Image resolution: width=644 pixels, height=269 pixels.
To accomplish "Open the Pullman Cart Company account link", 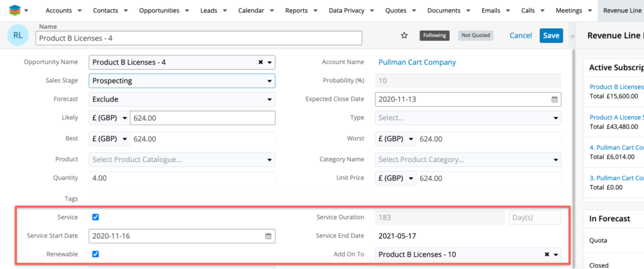I will click(417, 62).
